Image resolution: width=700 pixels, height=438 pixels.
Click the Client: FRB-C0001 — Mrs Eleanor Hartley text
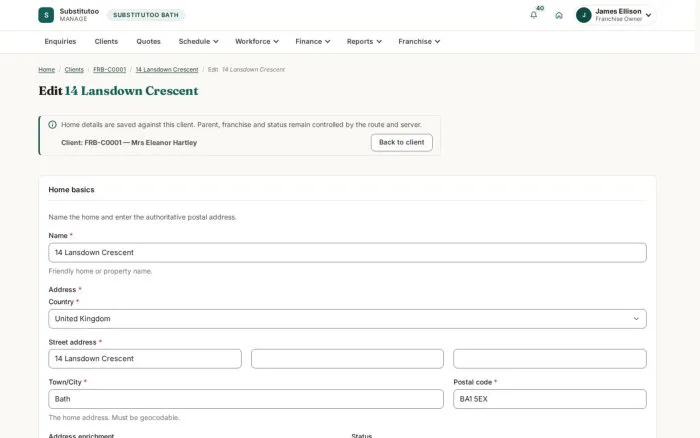pyautogui.click(x=129, y=143)
